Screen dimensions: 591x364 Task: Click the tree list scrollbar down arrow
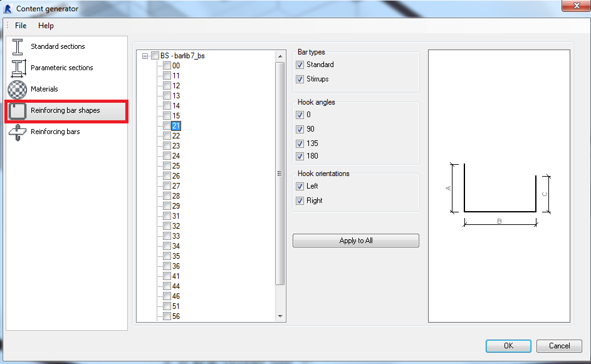pos(280,316)
